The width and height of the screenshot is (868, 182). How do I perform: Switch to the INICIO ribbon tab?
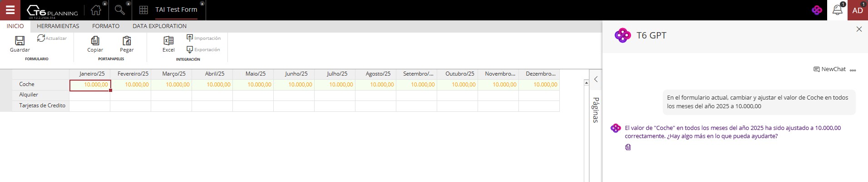pyautogui.click(x=15, y=26)
